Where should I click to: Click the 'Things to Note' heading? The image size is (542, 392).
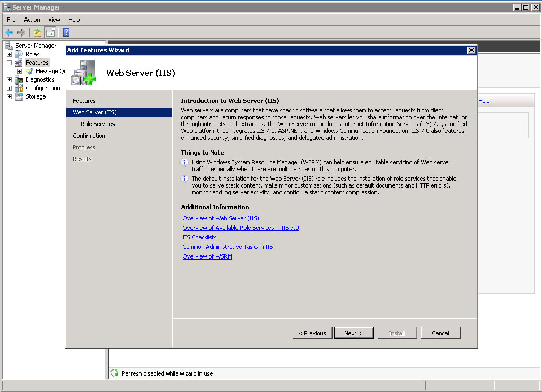203,153
